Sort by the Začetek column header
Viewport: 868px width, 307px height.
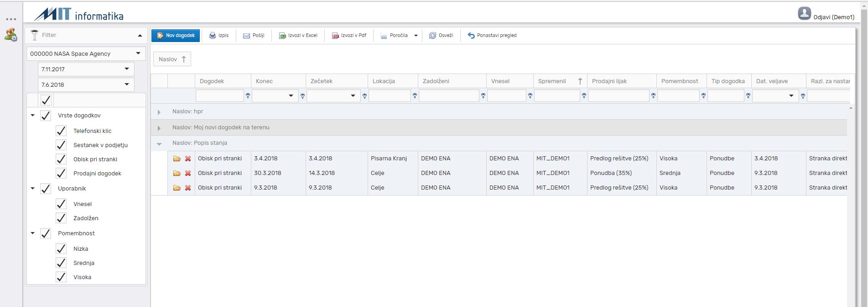pyautogui.click(x=337, y=81)
